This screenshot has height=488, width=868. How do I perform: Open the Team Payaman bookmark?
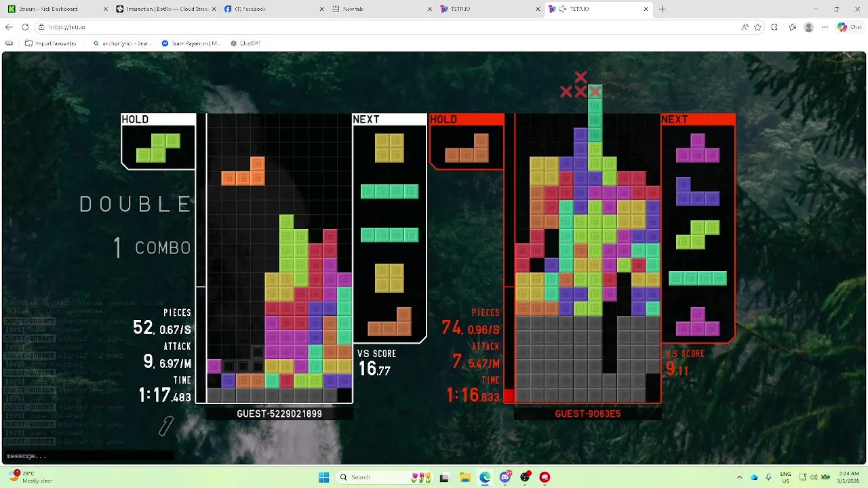pyautogui.click(x=191, y=43)
